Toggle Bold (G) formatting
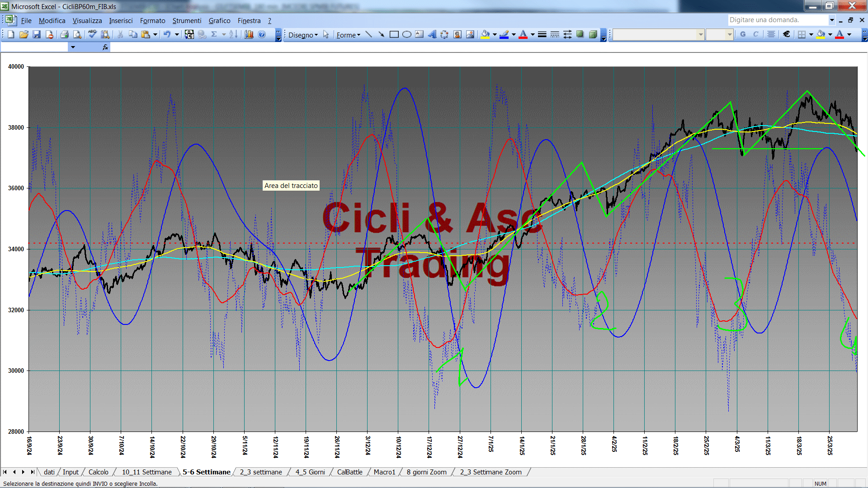868x488 pixels. pyautogui.click(x=743, y=34)
